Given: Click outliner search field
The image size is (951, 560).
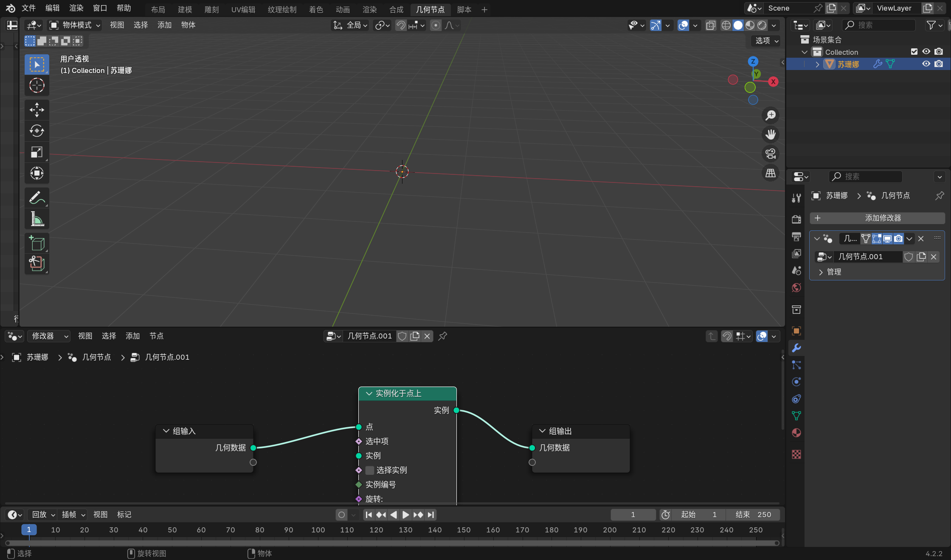Looking at the screenshot, I should [879, 25].
